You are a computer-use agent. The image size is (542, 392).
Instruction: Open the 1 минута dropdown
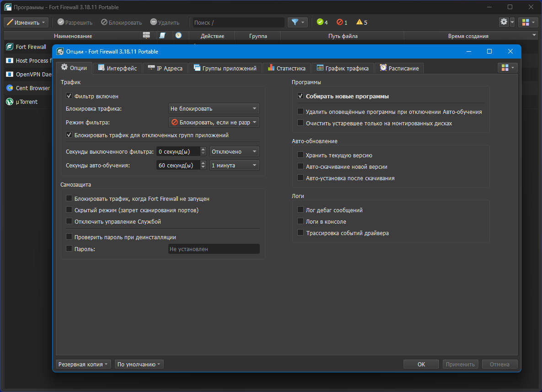pos(234,166)
